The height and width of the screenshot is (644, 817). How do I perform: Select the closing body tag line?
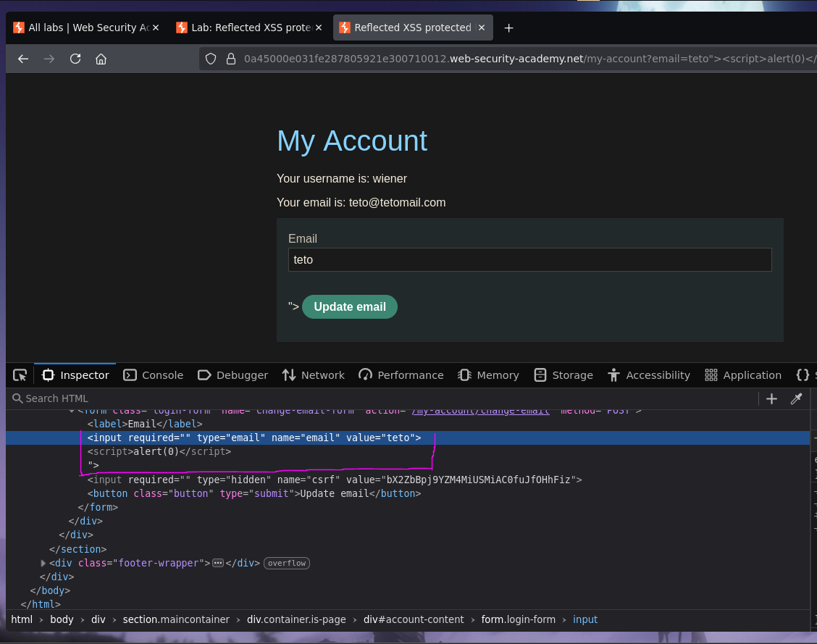pos(50,590)
